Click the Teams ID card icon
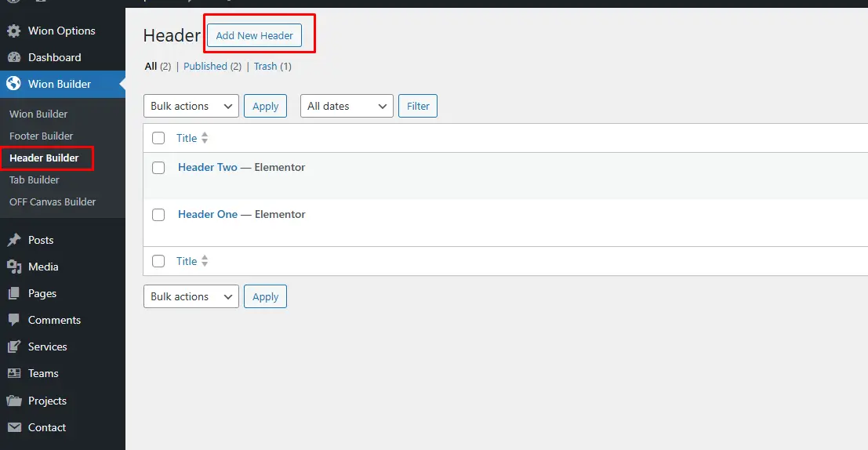The width and height of the screenshot is (868, 450). 14,373
